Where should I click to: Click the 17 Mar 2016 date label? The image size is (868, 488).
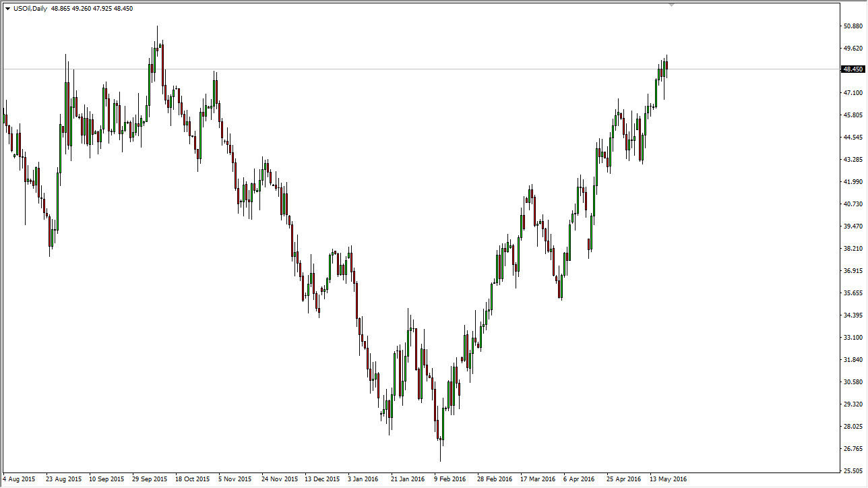click(538, 479)
